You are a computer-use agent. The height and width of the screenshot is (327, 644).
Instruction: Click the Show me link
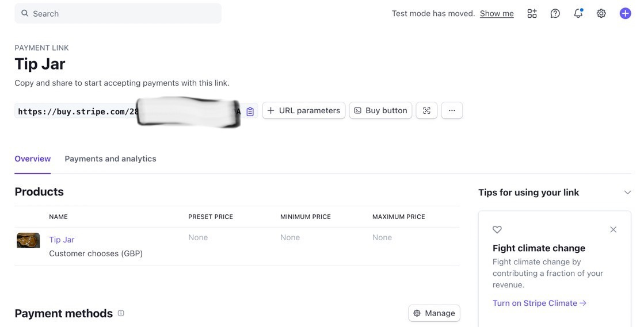(x=497, y=13)
